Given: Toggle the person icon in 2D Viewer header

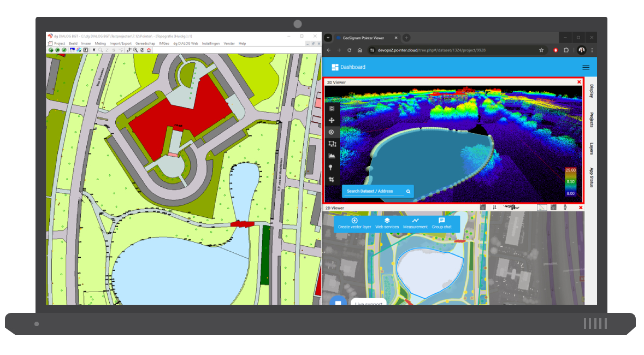Looking at the screenshot, I should coord(565,208).
